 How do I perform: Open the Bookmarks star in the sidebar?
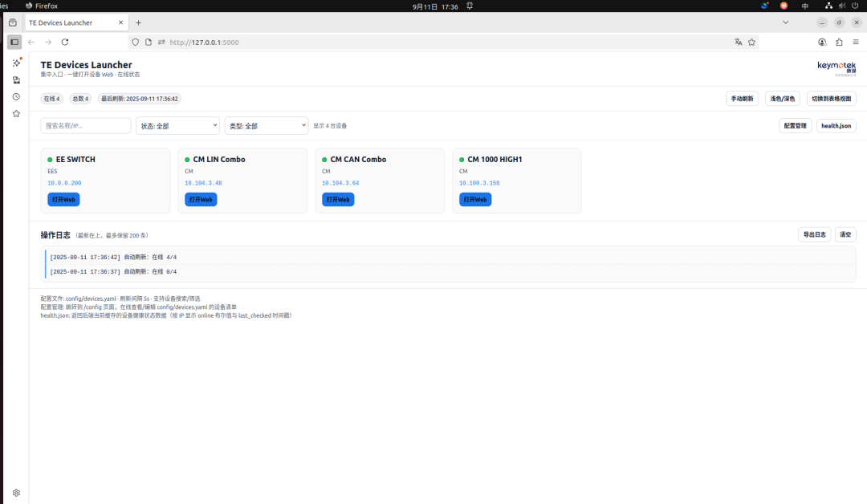tap(16, 114)
